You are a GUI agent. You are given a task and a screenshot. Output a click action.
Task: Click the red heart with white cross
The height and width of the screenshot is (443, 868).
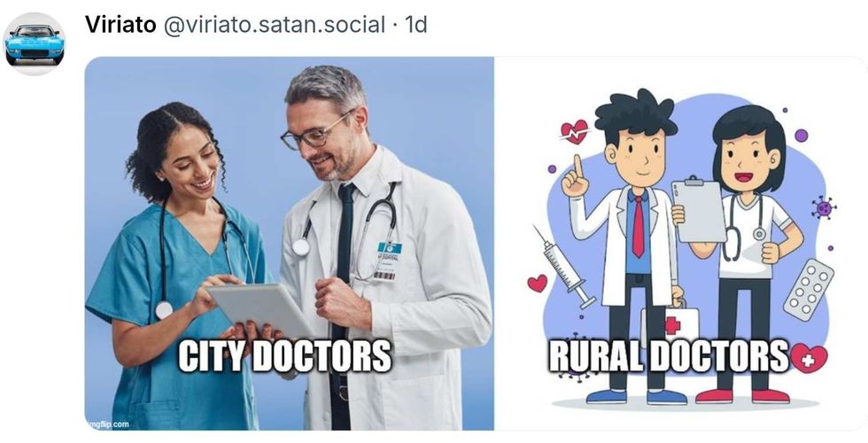pyautogui.click(x=809, y=358)
